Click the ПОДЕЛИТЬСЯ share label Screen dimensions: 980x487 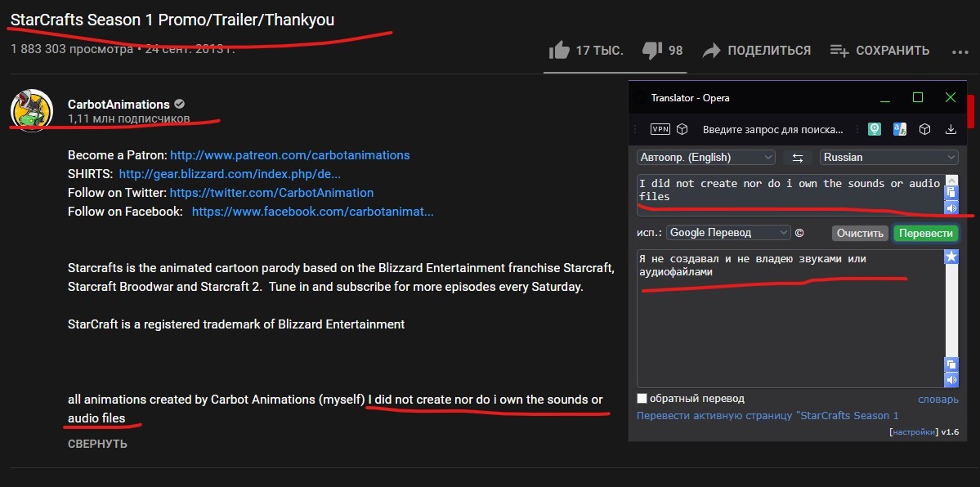pyautogui.click(x=769, y=51)
